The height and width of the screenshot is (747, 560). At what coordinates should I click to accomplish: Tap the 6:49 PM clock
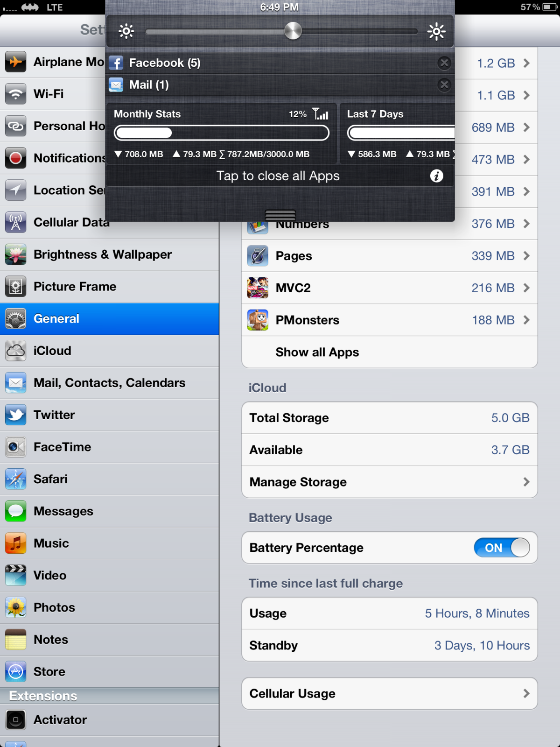coord(280,7)
